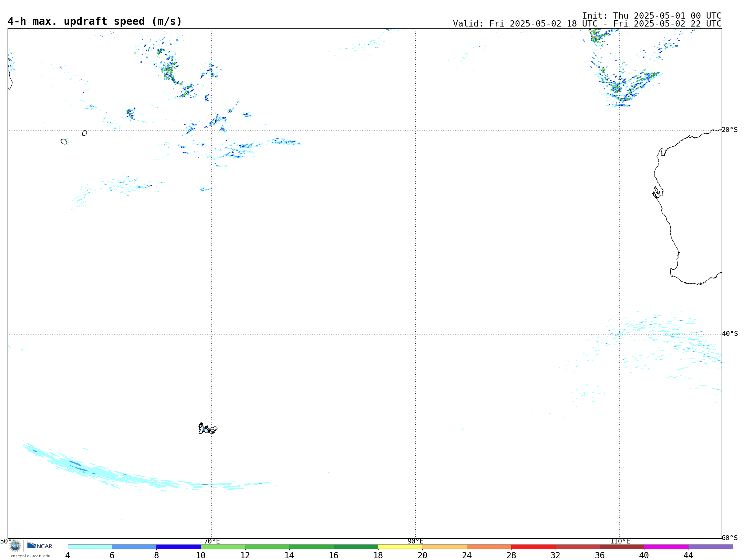
Task: Open the ensemble.ucar.edu link text
Action: [x=31, y=556]
